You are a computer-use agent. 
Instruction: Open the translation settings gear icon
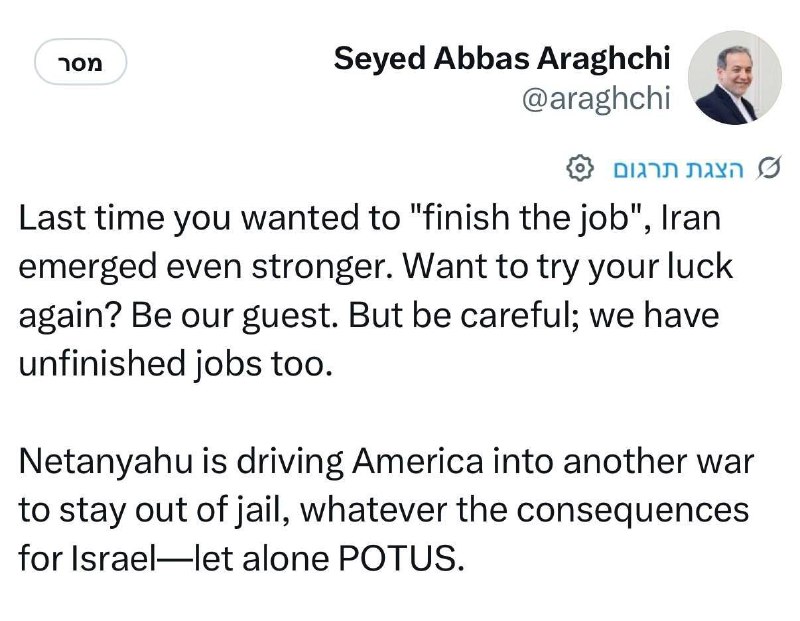click(580, 168)
